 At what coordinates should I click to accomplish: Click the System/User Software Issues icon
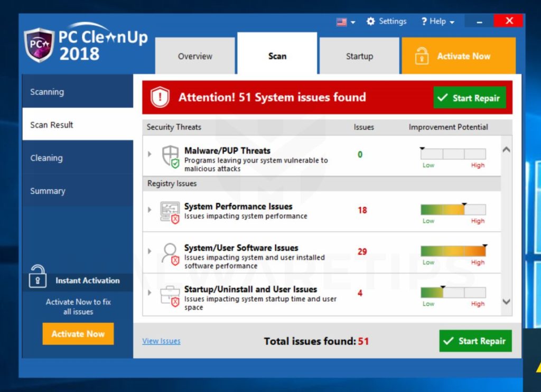[170, 251]
